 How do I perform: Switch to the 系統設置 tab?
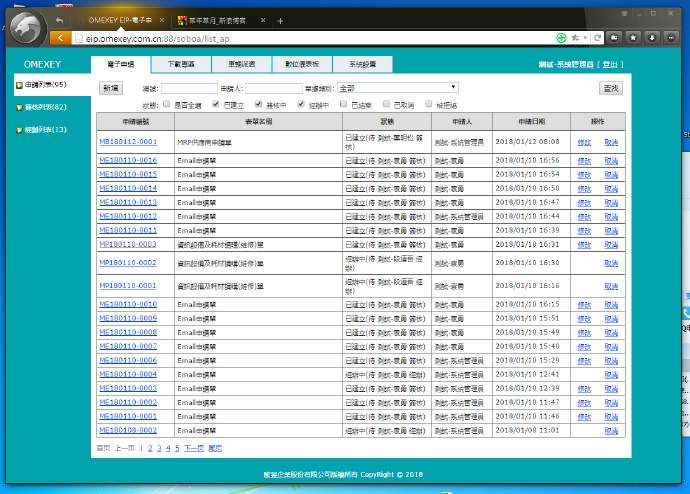pyautogui.click(x=363, y=64)
